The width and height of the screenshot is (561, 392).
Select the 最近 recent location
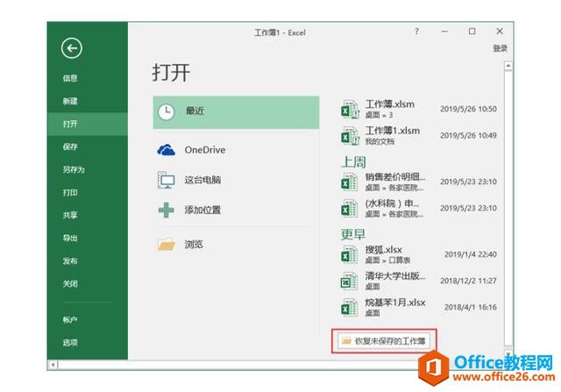(x=236, y=112)
